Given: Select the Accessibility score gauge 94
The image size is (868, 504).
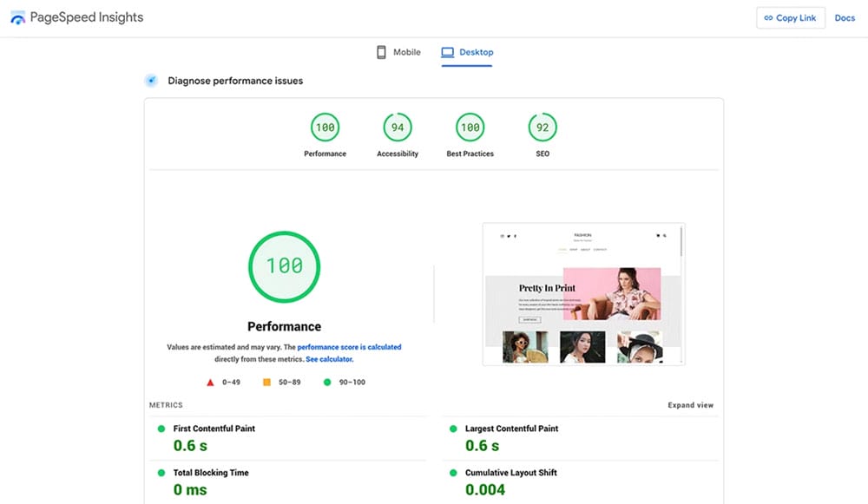Looking at the screenshot, I should (398, 128).
